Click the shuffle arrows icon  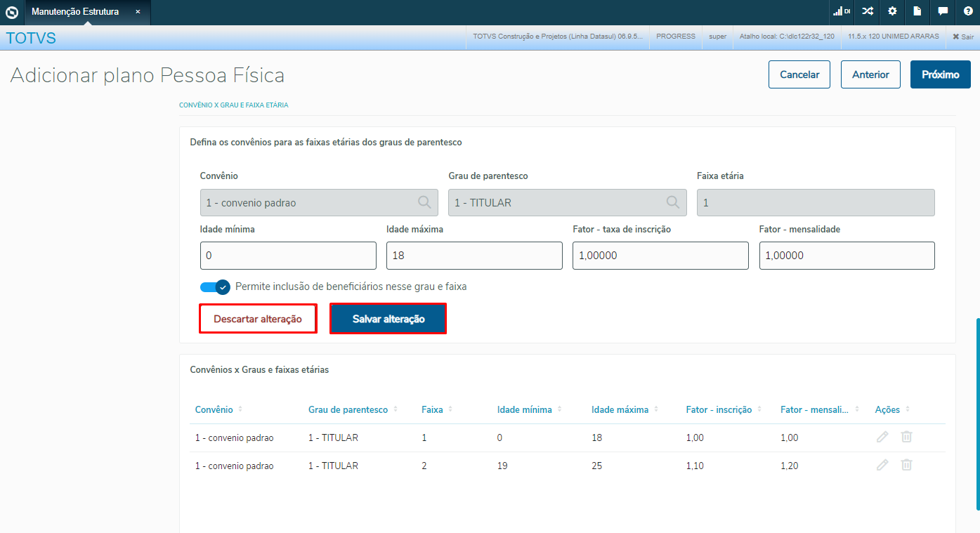coord(868,11)
